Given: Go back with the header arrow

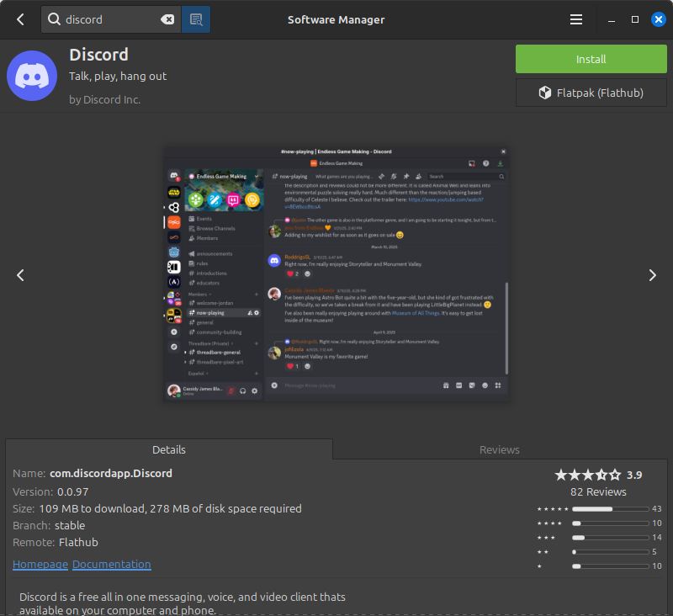Looking at the screenshot, I should pyautogui.click(x=20, y=19).
